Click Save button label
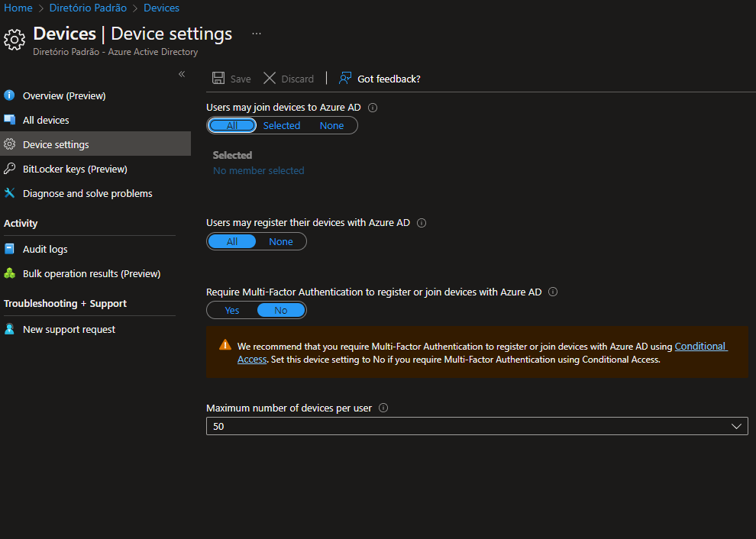The image size is (756, 539). pos(241,79)
